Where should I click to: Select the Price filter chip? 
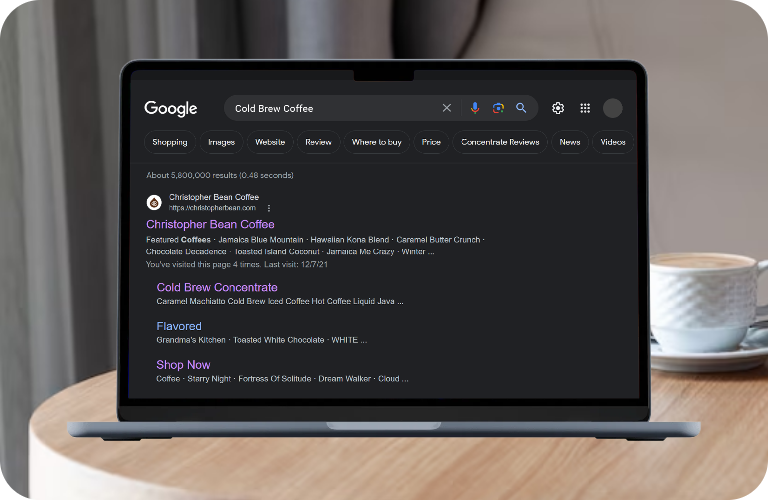pyautogui.click(x=431, y=142)
